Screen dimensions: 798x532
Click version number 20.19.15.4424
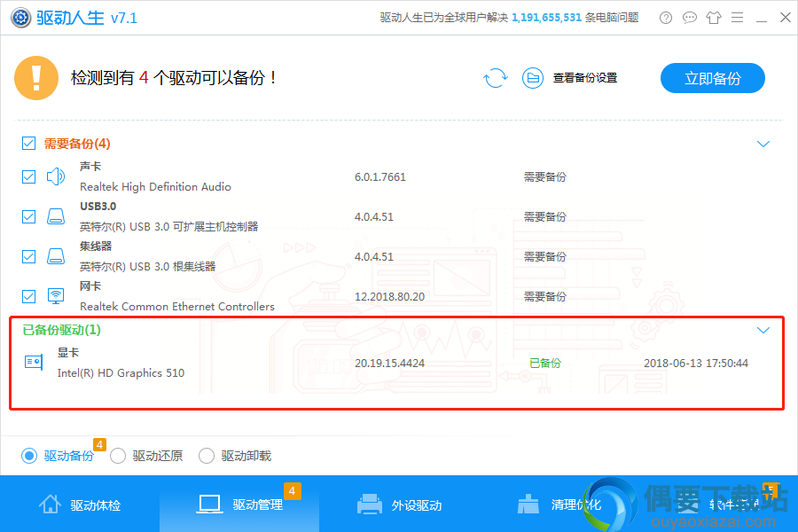(x=389, y=363)
